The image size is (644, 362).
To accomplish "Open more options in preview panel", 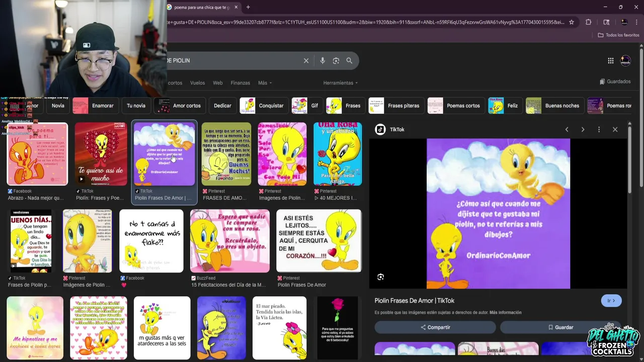I will (x=599, y=130).
